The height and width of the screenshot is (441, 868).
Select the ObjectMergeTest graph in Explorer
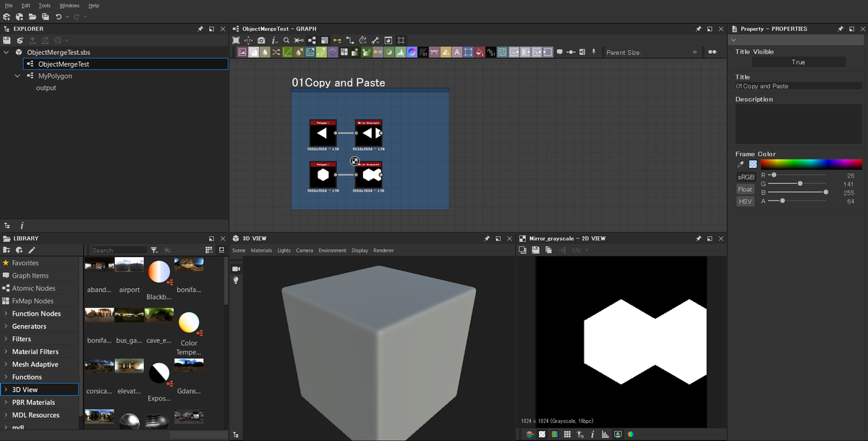(64, 64)
